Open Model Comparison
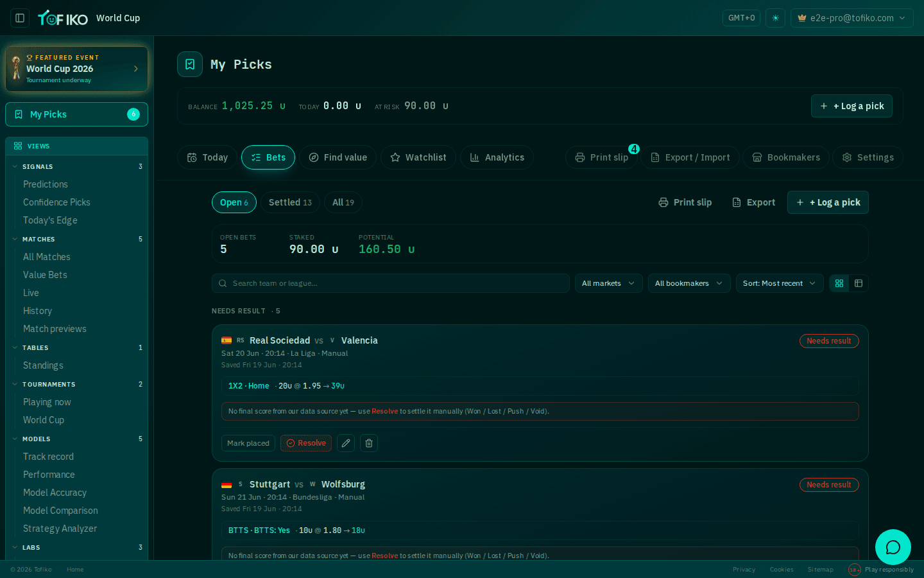 (60, 511)
